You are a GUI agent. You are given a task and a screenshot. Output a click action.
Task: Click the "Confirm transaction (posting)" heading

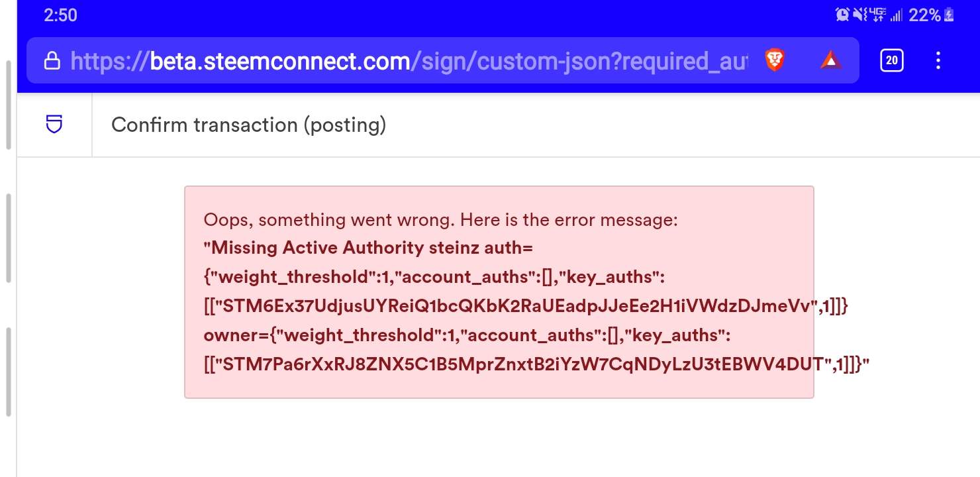coord(248,125)
